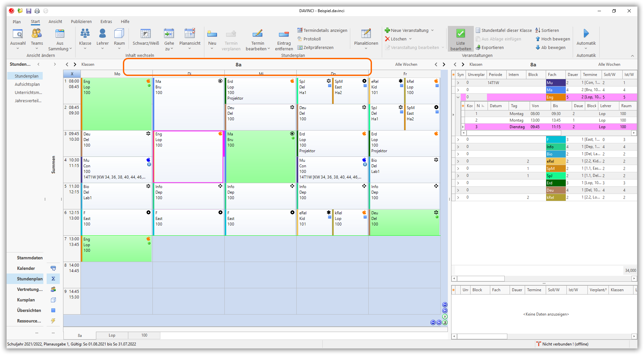Expand the Mu course row
The width and height of the screenshot is (644, 355).
(x=458, y=83)
